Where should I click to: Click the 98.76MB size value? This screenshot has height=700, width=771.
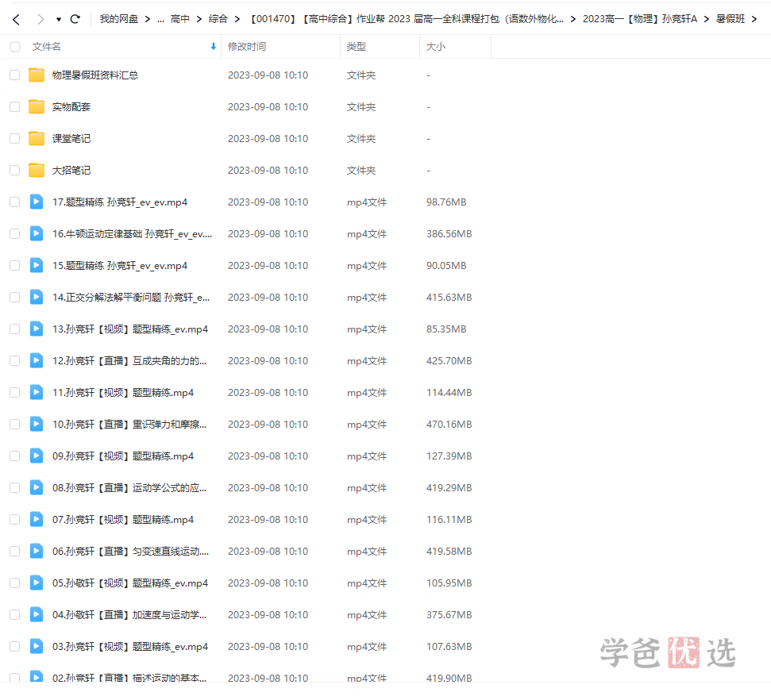click(446, 202)
